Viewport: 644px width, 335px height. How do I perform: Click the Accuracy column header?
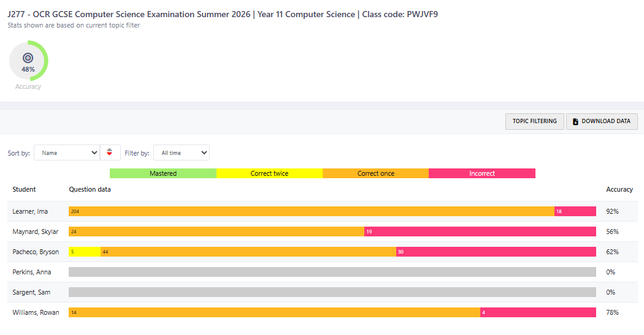pos(619,189)
